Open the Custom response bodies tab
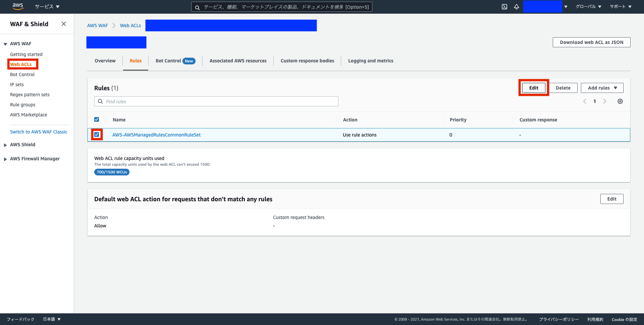The width and height of the screenshot is (644, 325). click(x=307, y=61)
